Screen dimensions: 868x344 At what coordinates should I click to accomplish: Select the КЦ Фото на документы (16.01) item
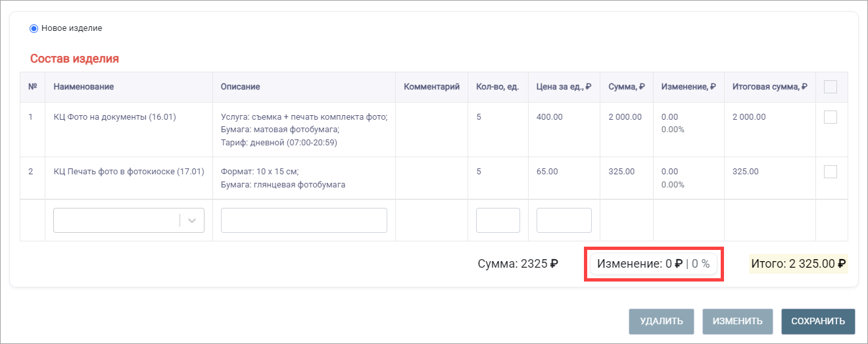tap(114, 117)
